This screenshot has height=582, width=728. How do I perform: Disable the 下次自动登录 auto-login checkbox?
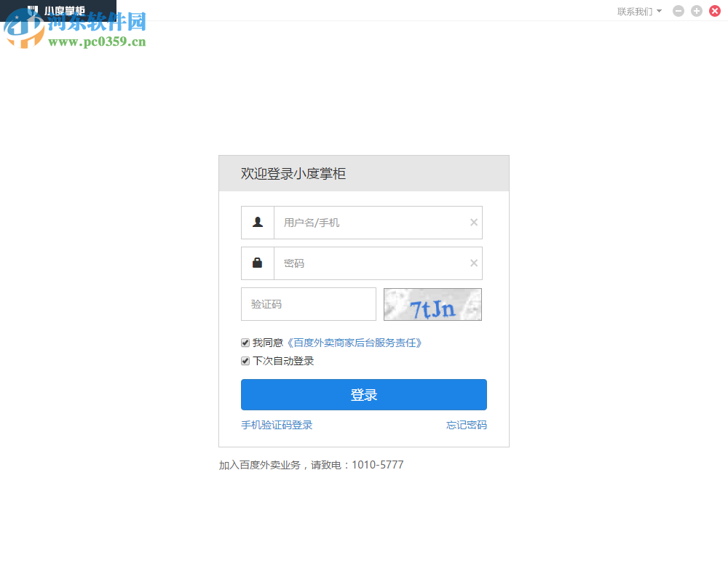pos(245,361)
